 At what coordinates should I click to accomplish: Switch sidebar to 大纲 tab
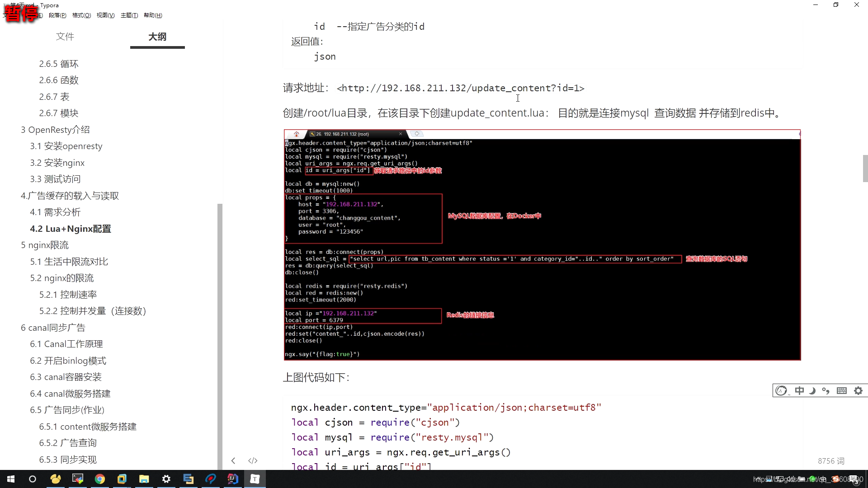[157, 37]
